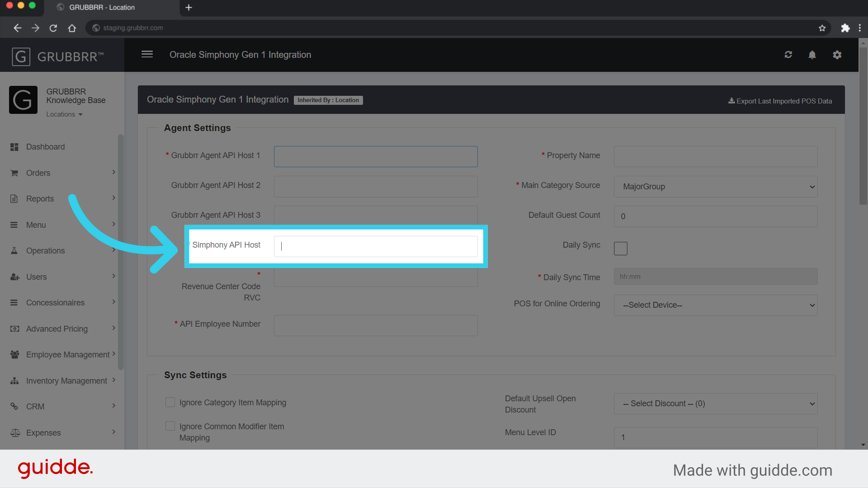Viewport: 868px width, 488px height.
Task: Open the Locations dropdown under company name
Action: tap(64, 114)
